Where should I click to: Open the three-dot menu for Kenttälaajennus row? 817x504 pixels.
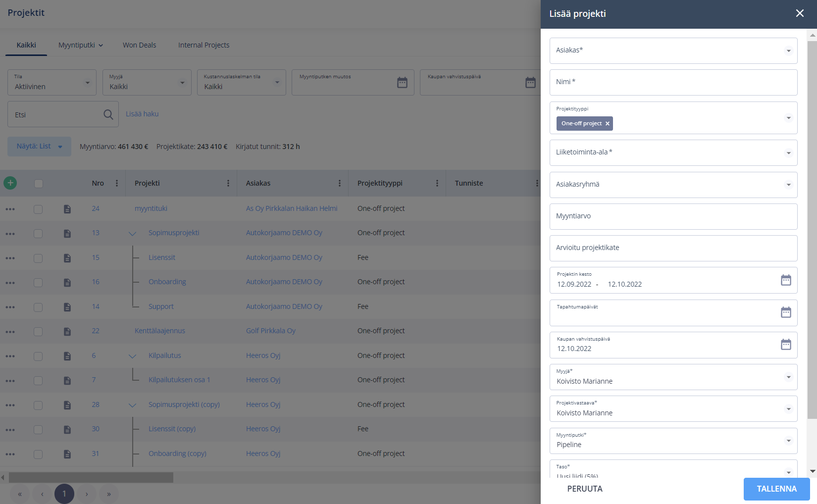10,331
